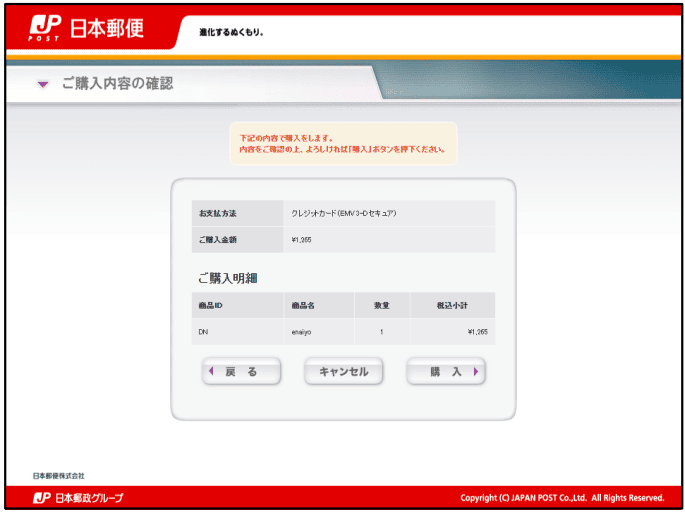This screenshot has height=513, width=685.
Task: Click the 日本郵便株式会社 text above the footer
Action: [x=59, y=476]
